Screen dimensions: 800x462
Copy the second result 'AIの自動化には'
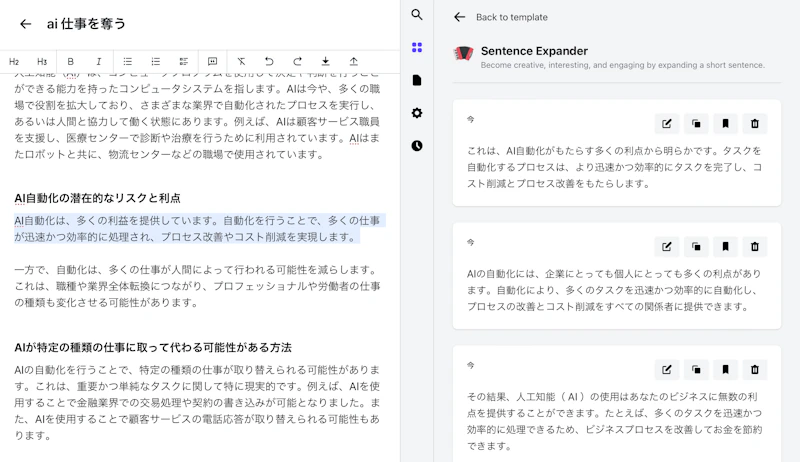coord(696,247)
